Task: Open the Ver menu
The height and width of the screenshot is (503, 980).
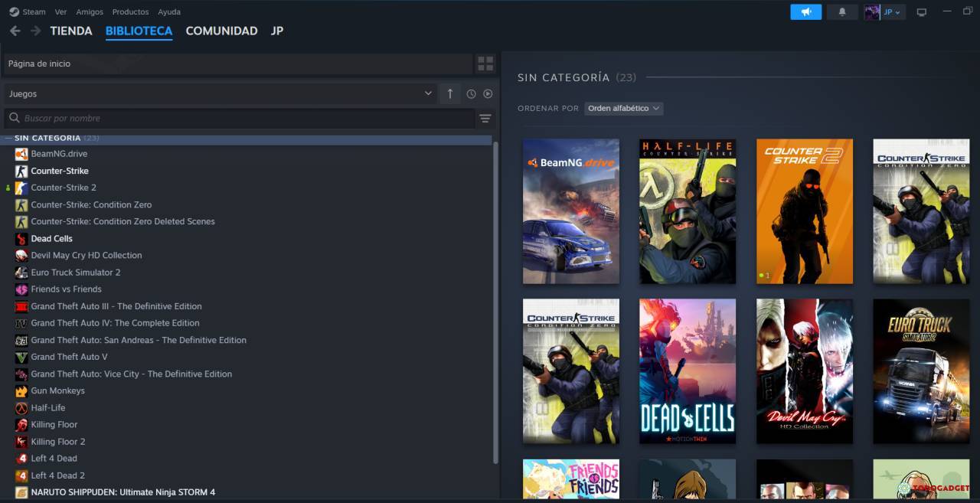Action: pos(60,11)
